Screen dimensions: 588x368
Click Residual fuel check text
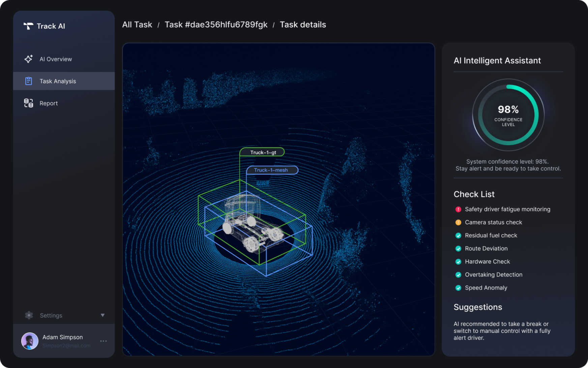[x=491, y=236]
